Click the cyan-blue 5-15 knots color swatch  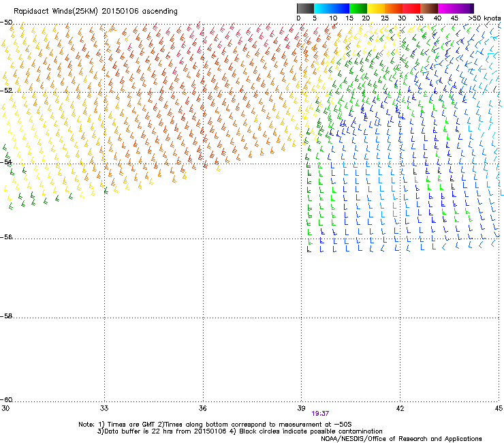(332, 8)
